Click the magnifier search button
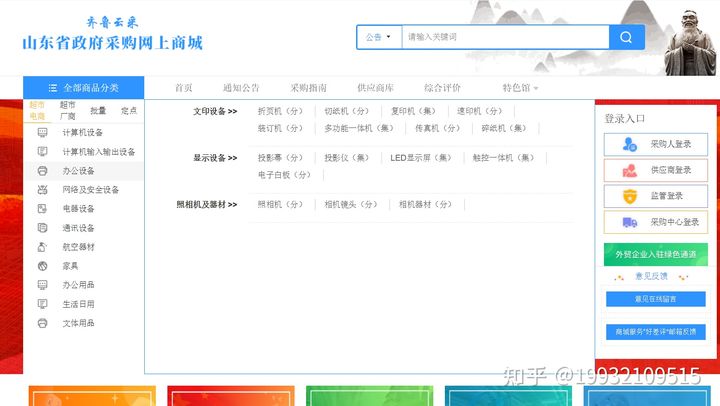720x406 pixels. pos(626,37)
